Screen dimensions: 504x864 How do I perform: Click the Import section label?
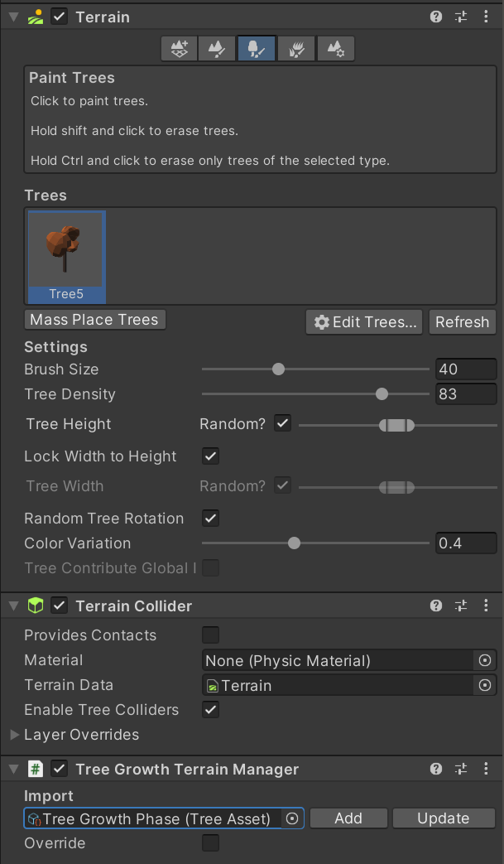tap(49, 796)
